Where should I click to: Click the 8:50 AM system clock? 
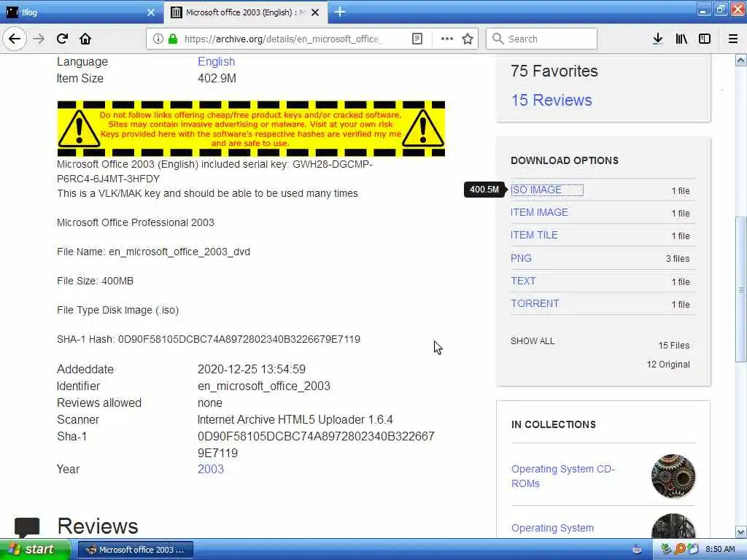[x=720, y=549]
